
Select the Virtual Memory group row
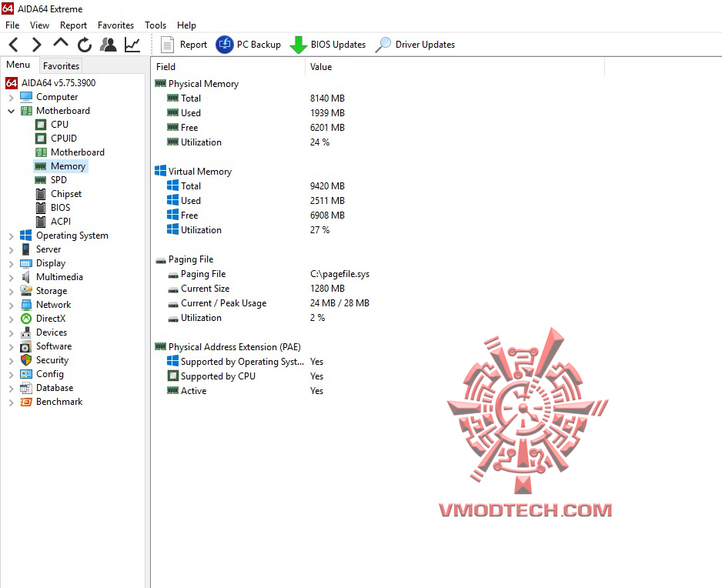(200, 172)
